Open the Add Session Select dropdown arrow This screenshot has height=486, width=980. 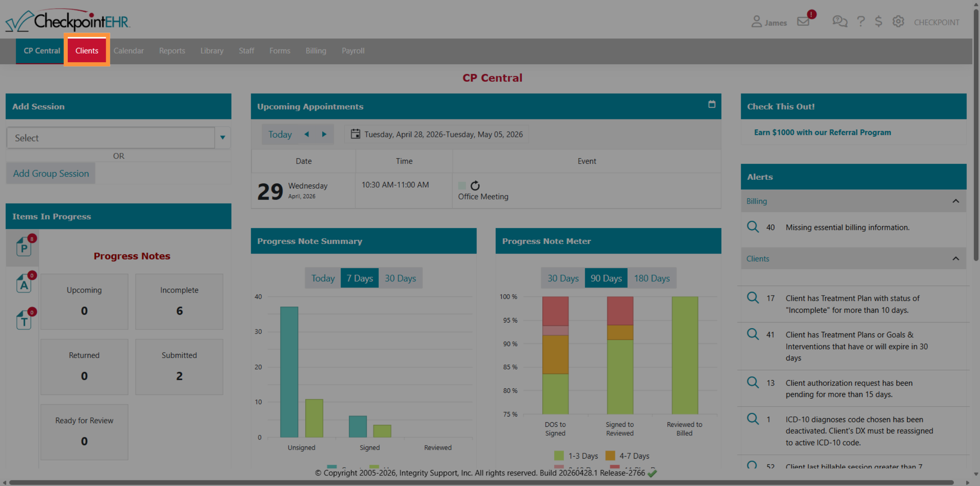click(223, 138)
